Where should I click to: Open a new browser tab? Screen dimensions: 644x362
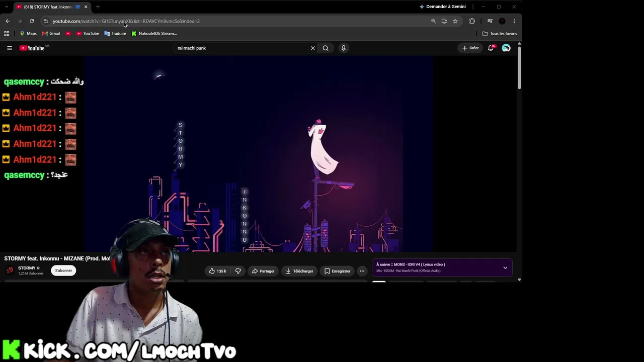(98, 7)
